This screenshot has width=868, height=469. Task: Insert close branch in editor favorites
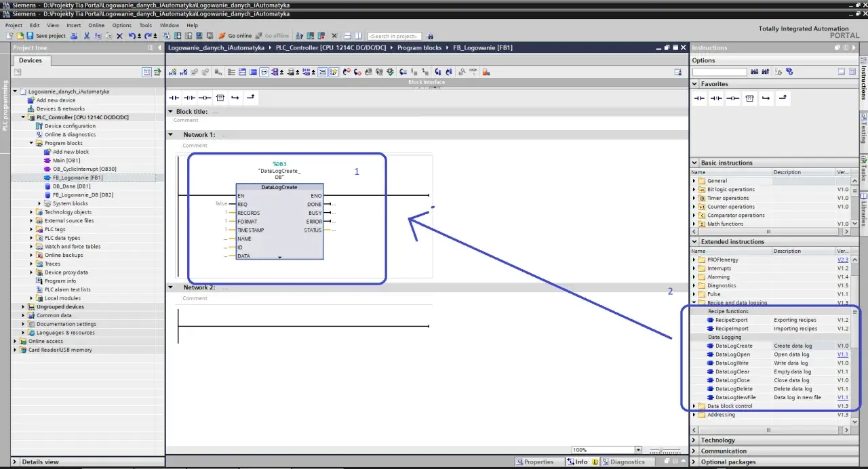pos(251,98)
